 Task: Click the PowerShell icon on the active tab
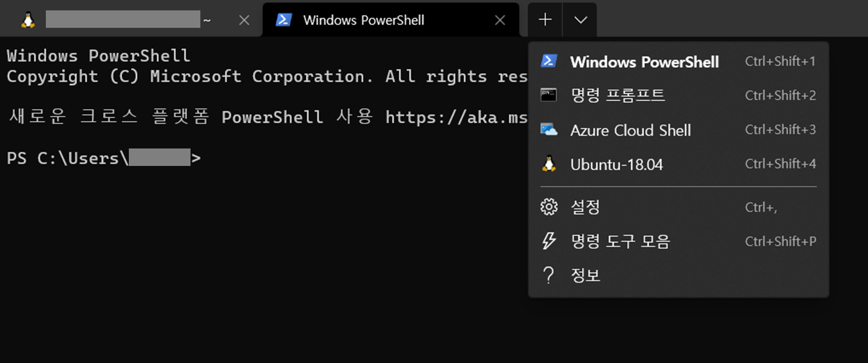pyautogui.click(x=283, y=20)
